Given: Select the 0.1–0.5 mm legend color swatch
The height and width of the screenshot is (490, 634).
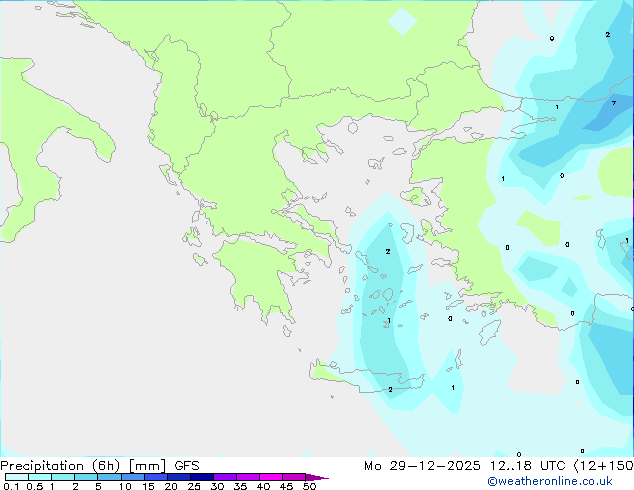Looking at the screenshot, I should tap(17, 477).
